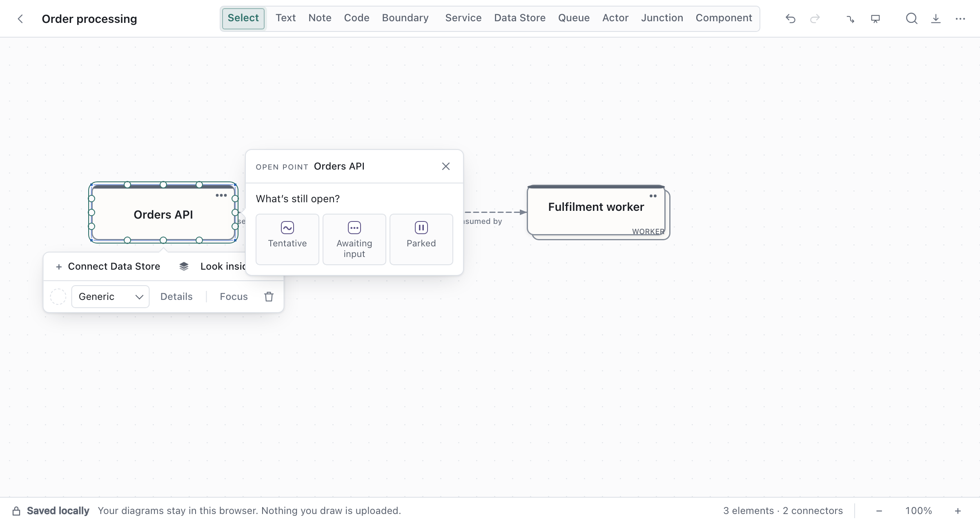Select the Data Store tool

(520, 18)
